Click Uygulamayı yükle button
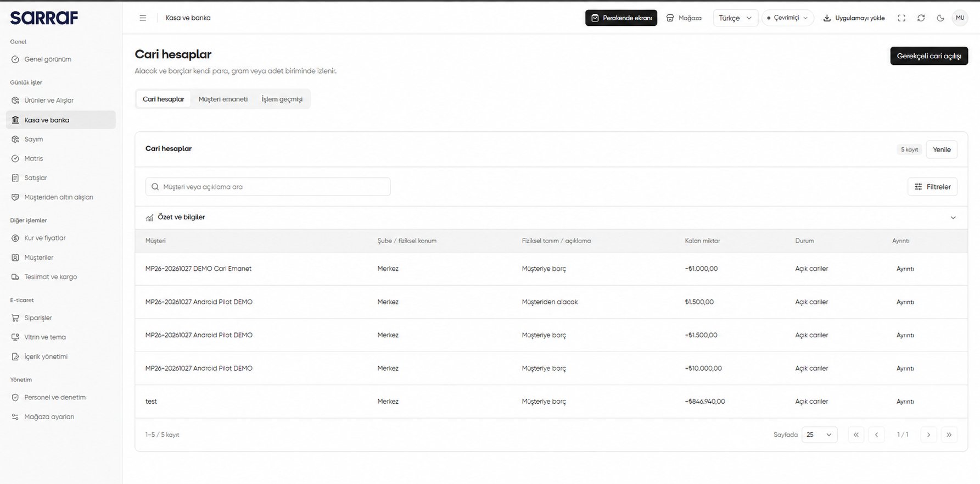 coord(854,18)
